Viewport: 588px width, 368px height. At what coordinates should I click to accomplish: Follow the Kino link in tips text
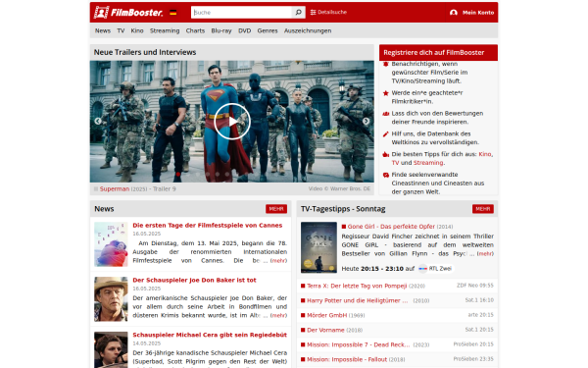pyautogui.click(x=484, y=154)
